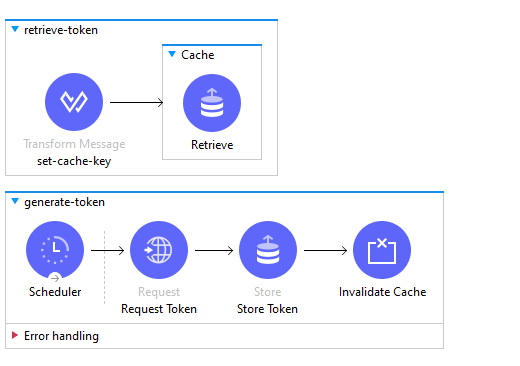Click the Scheduler component icon
The width and height of the screenshot is (520, 366).
55,250
